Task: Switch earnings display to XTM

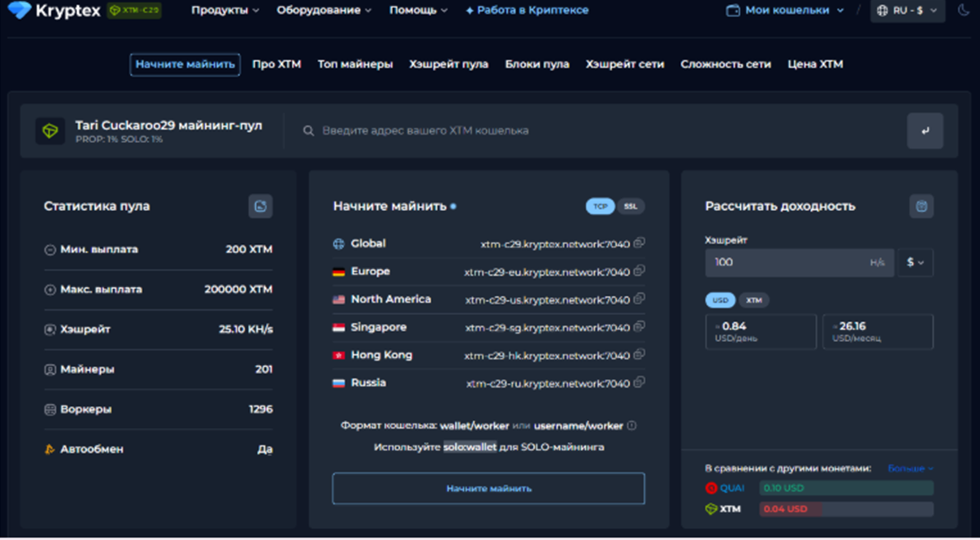Action: pyautogui.click(x=753, y=300)
